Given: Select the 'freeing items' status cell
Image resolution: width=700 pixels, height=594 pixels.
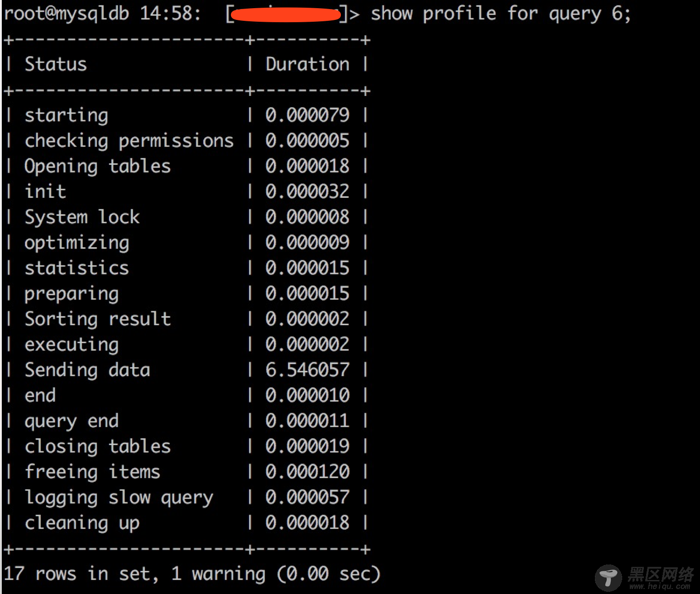Looking at the screenshot, I should point(92,472).
